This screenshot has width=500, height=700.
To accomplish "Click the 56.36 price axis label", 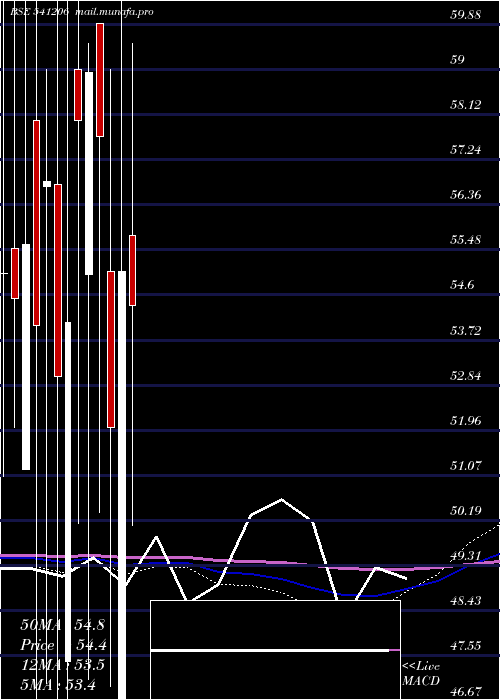I will pyautogui.click(x=465, y=195).
